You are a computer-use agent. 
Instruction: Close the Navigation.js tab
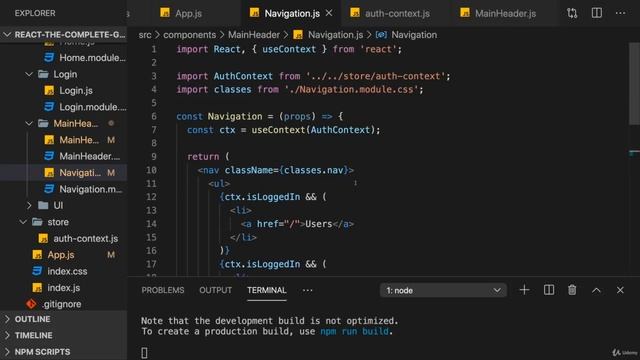pos(329,13)
